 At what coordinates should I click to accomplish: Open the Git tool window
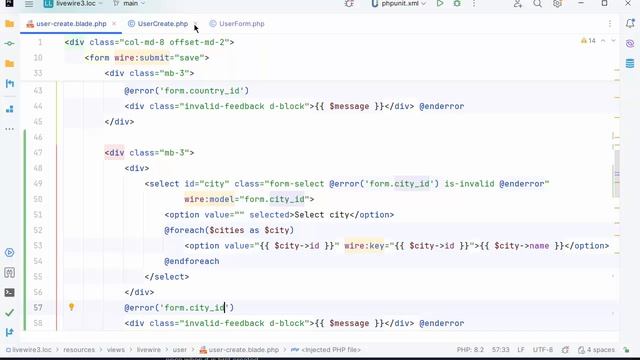(9, 332)
